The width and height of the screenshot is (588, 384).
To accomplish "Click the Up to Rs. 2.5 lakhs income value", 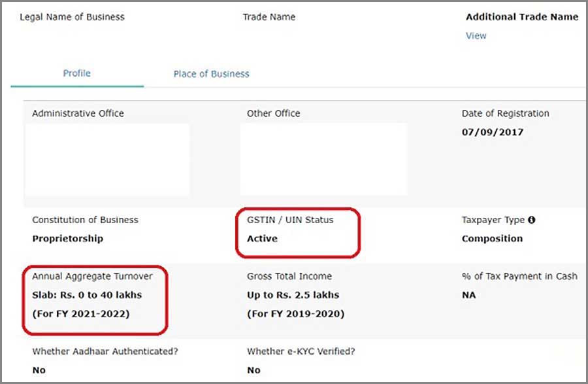I will coord(293,295).
